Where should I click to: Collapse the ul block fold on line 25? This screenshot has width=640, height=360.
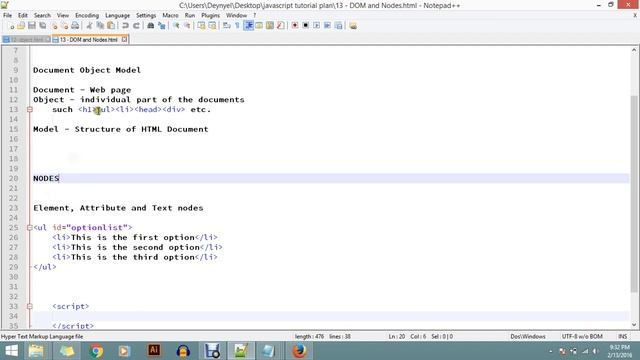[29, 227]
